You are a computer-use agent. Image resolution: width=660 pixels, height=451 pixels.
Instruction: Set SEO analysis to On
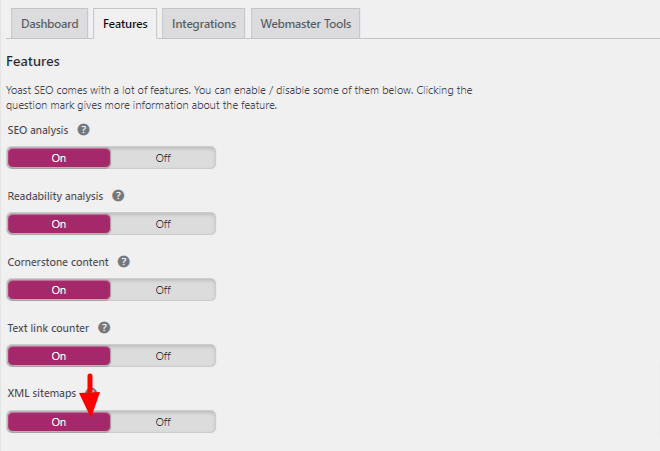point(59,158)
